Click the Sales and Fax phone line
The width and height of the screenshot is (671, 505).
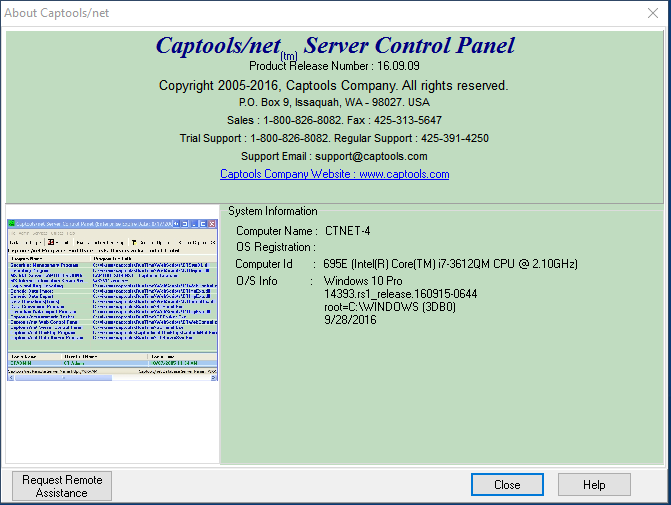click(334, 120)
